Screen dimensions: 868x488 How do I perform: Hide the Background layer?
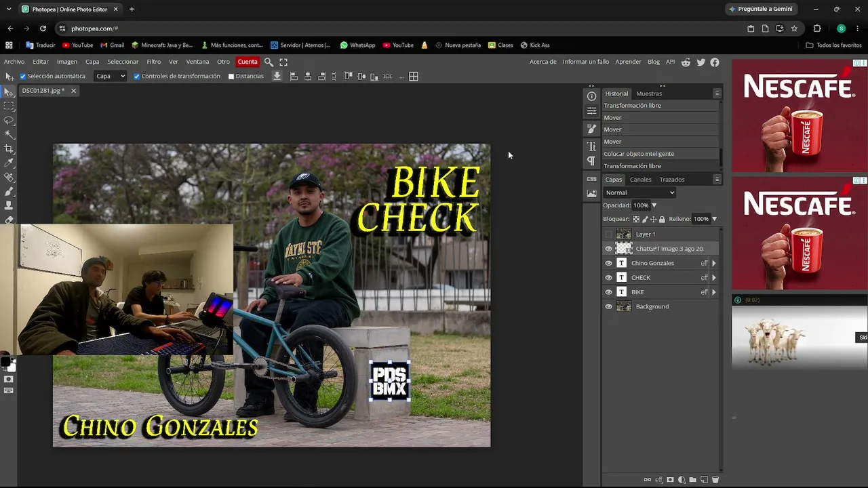click(608, 306)
